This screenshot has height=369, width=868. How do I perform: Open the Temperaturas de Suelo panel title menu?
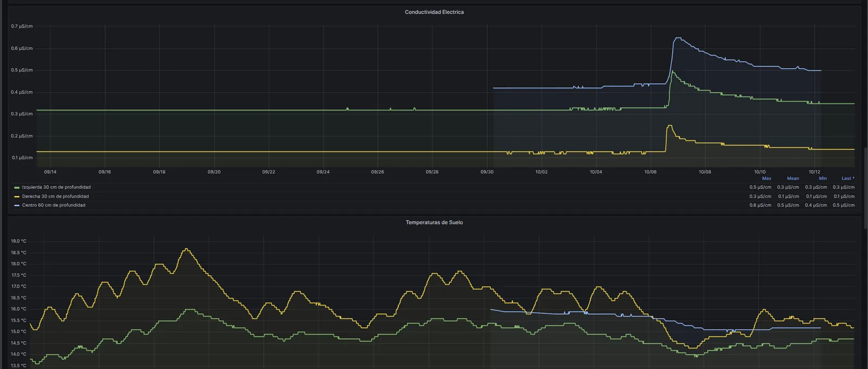click(x=434, y=222)
